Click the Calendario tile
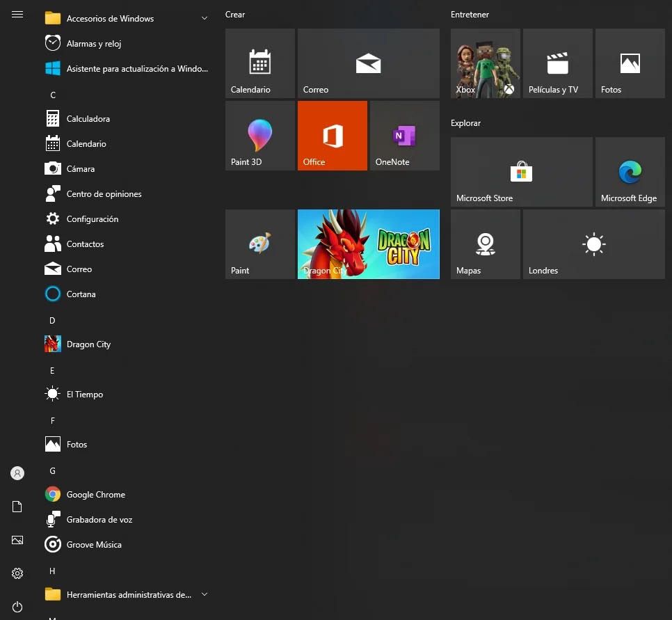 pyautogui.click(x=260, y=63)
